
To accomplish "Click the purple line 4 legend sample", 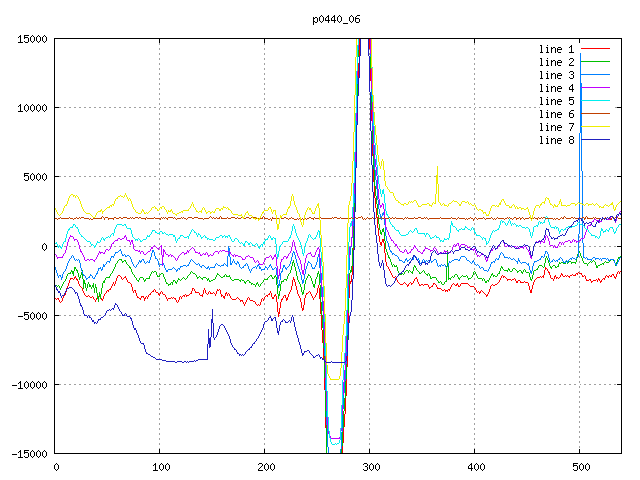I will point(595,88).
